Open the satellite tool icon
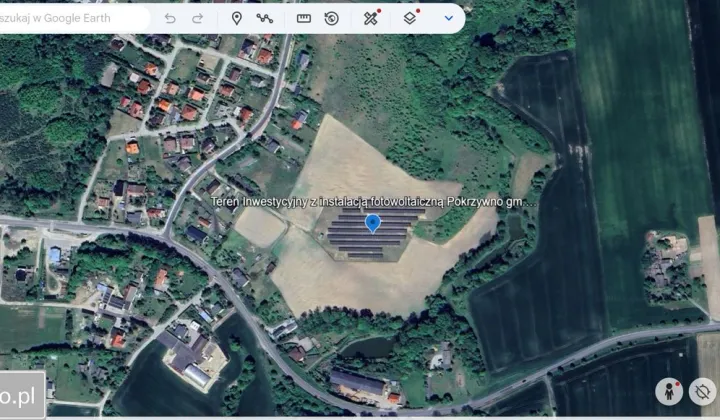Viewport: 720px width, 420px height. pos(371,17)
